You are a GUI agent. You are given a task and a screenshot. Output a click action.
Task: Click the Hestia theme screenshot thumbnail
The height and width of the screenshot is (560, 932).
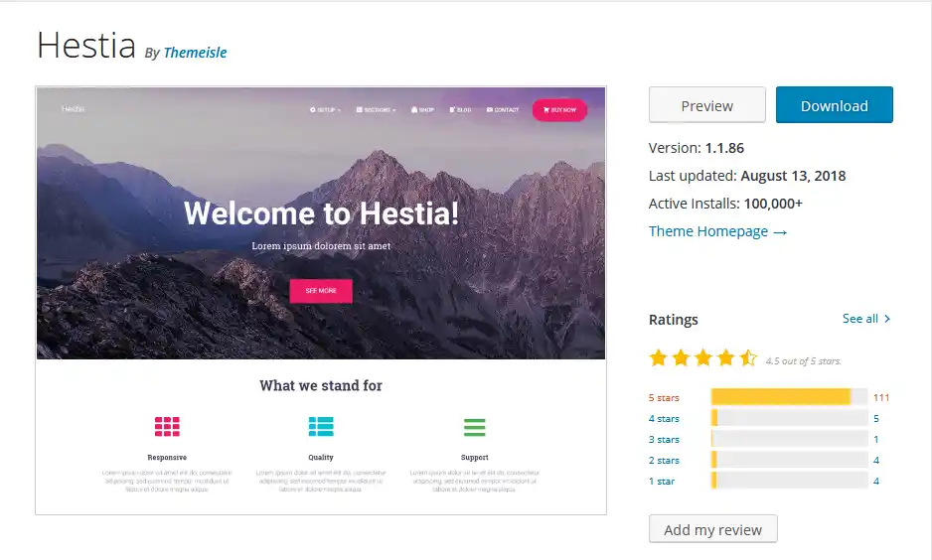[321, 301]
